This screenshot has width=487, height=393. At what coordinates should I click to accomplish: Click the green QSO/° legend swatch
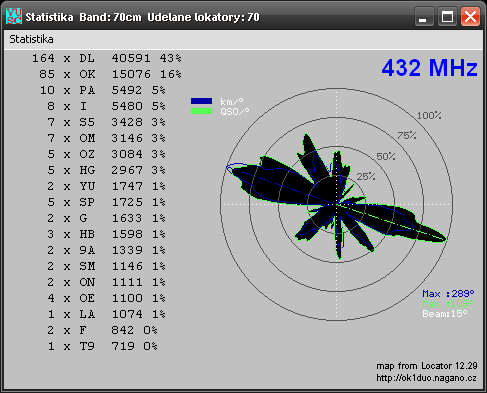tap(201, 111)
